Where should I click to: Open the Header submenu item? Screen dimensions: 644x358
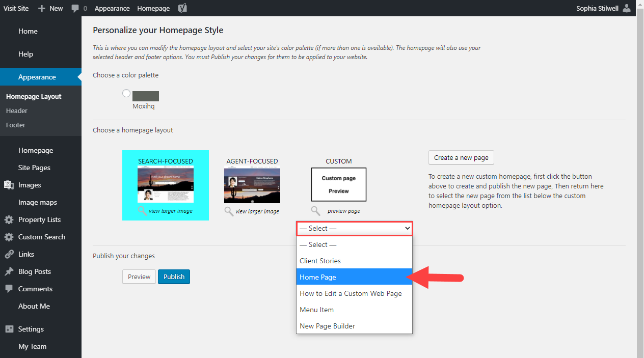tap(17, 111)
